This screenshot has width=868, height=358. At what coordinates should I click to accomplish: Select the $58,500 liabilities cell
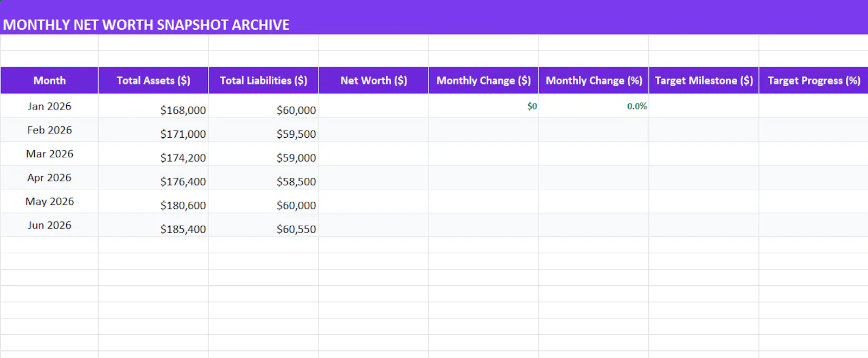click(x=264, y=178)
